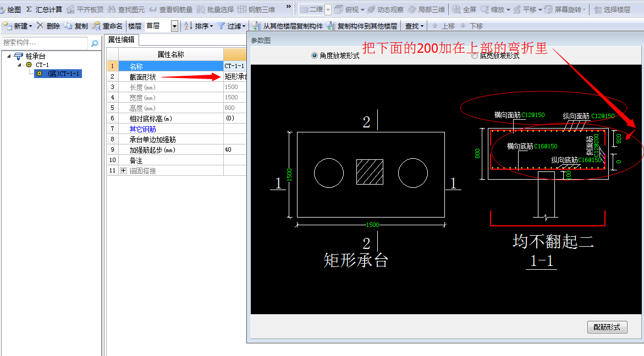
Task: Click 选择楼层 select floor icon
Action: [598, 9]
